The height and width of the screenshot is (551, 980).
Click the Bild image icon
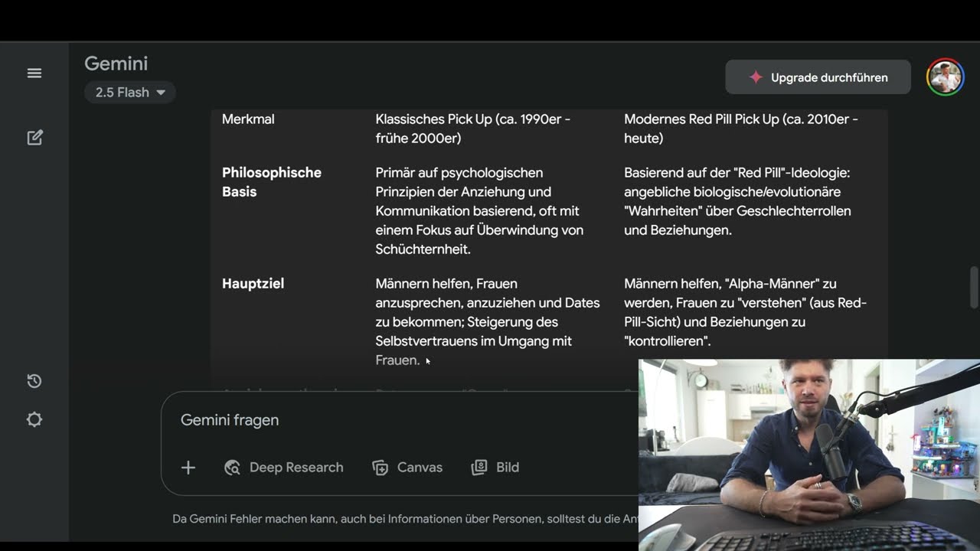coord(479,468)
